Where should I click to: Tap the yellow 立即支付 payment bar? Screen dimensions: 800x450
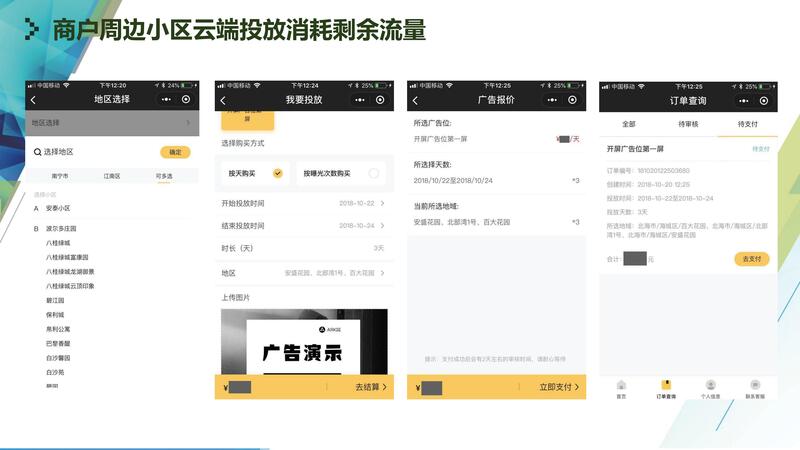coord(498,386)
